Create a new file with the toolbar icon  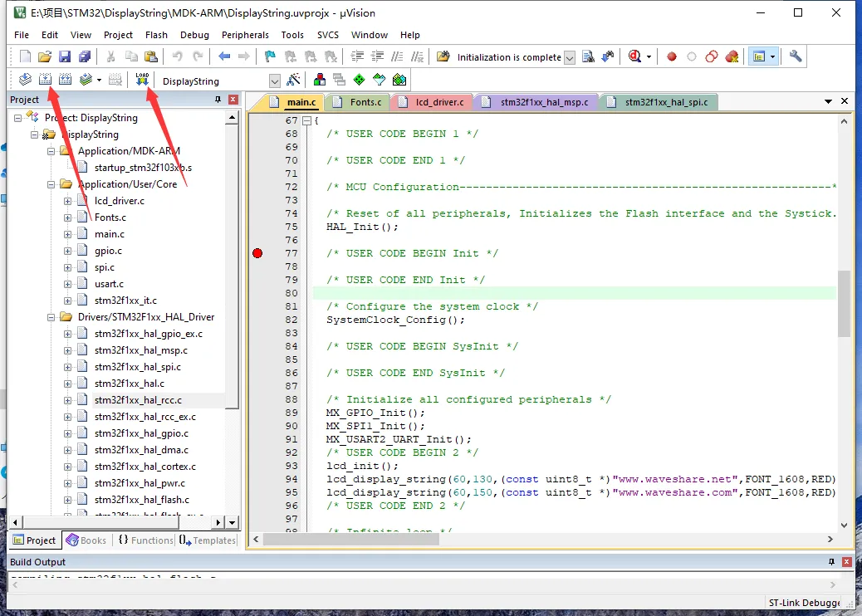click(25, 56)
